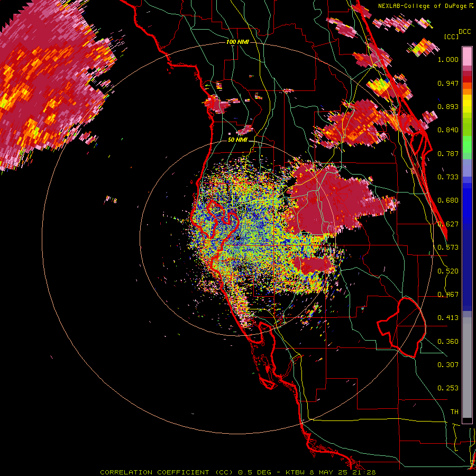Click the 50 NMI range ring label
This screenshot has width=476, height=476.
(237, 140)
